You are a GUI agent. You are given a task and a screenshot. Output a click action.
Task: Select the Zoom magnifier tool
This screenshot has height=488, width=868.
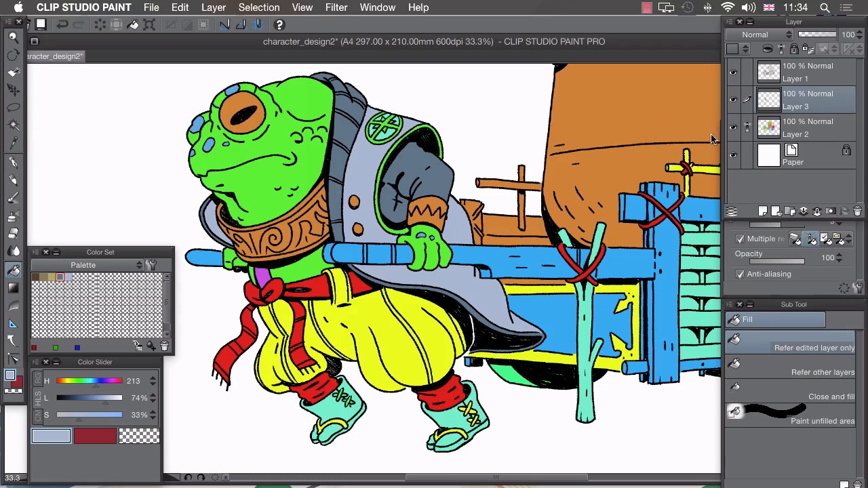coord(13,37)
